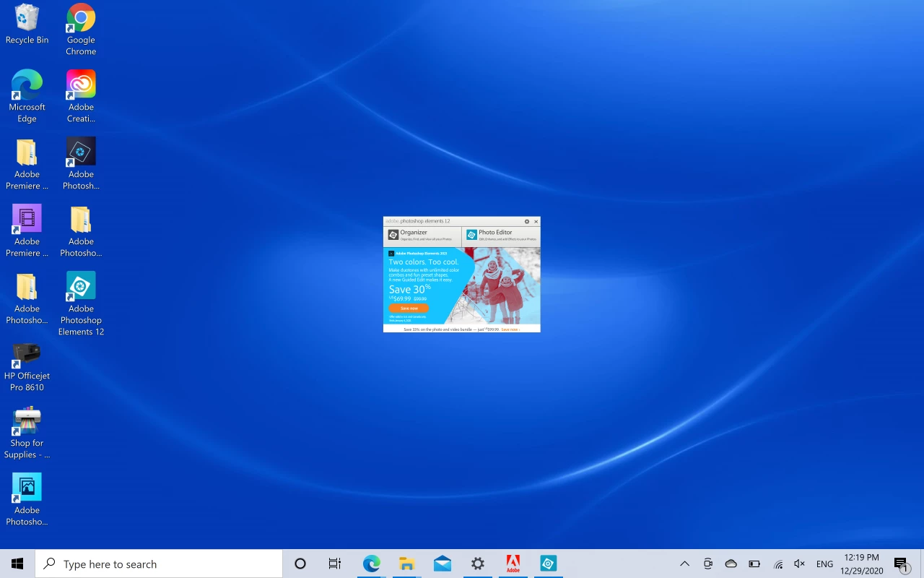
Task: Select the Google Chrome desktop shortcut
Action: click(81, 30)
